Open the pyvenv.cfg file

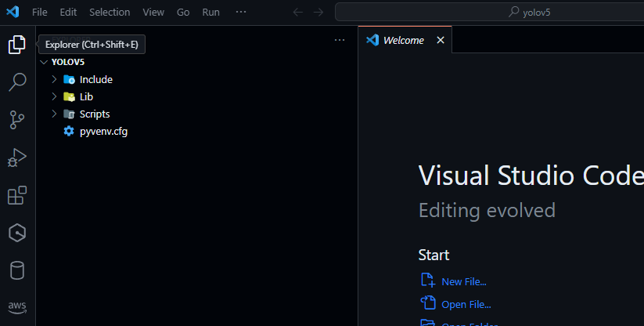(x=103, y=131)
